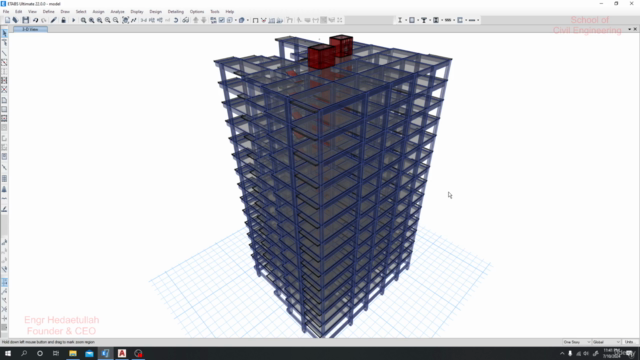Viewport: 640px width, 360px height.
Task: Click the steel I-section frame design icon
Action: [x=400, y=20]
